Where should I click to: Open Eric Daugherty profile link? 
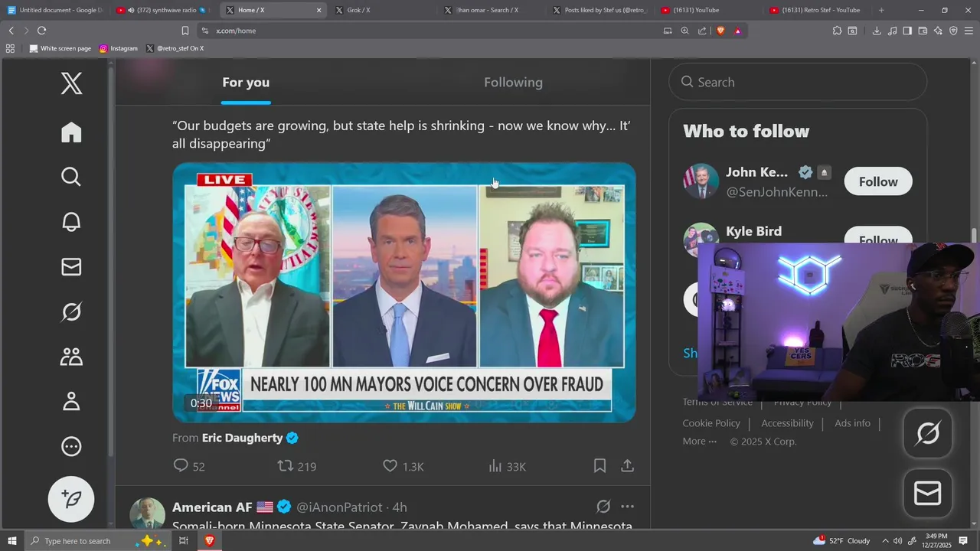[242, 438]
